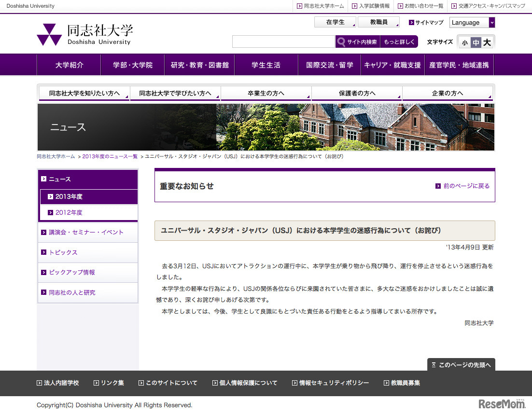The height and width of the screenshot is (415, 532).
Task: Click the arrow icon next to 前のページに戻る
Action: tap(438, 185)
